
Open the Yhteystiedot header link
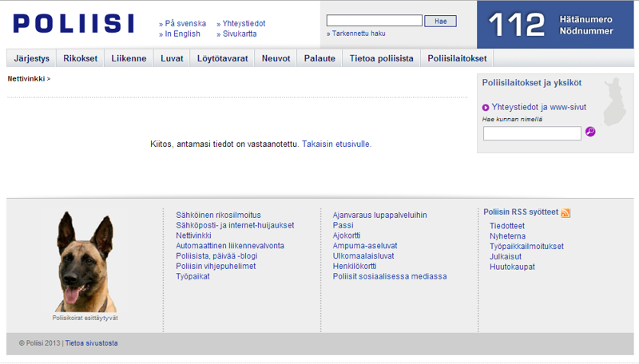click(x=244, y=24)
